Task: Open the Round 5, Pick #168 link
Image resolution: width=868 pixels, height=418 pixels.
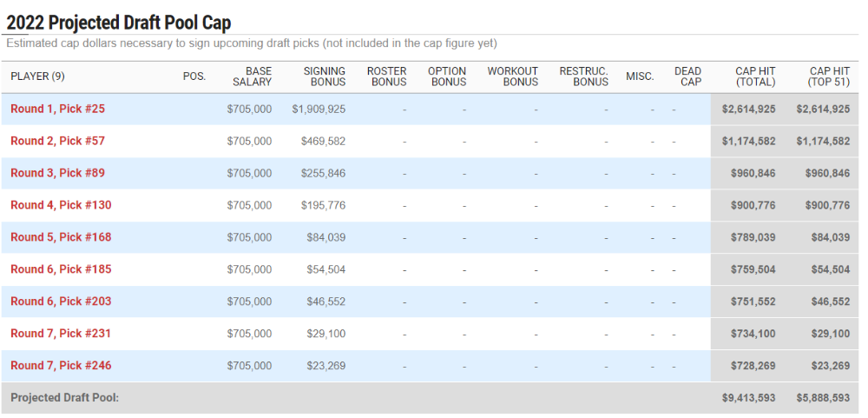Action: tap(61, 237)
